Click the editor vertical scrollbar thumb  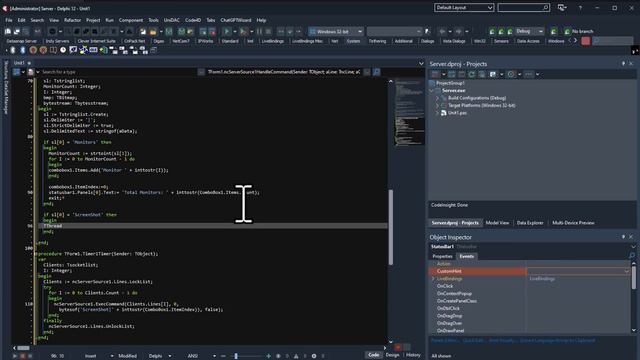coord(390,227)
